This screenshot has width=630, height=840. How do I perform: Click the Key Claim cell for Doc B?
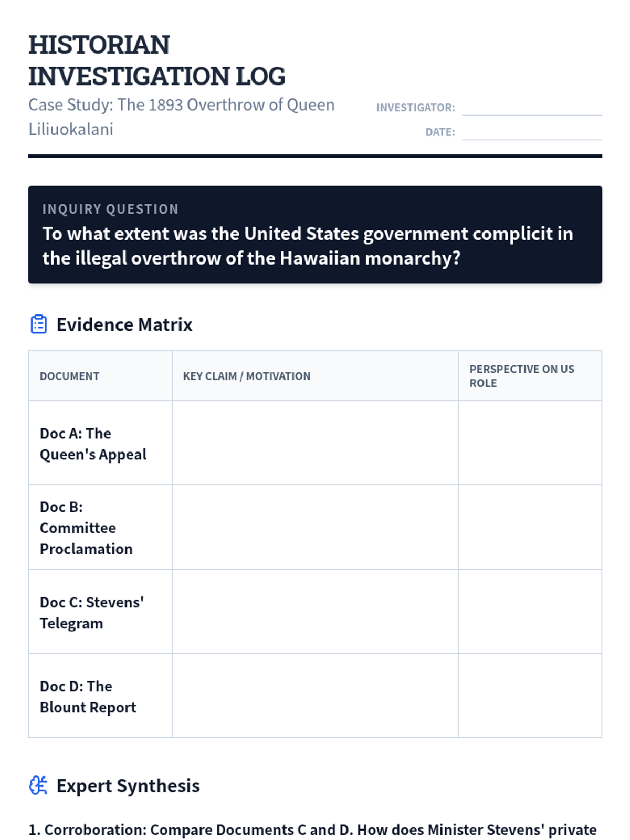315,527
